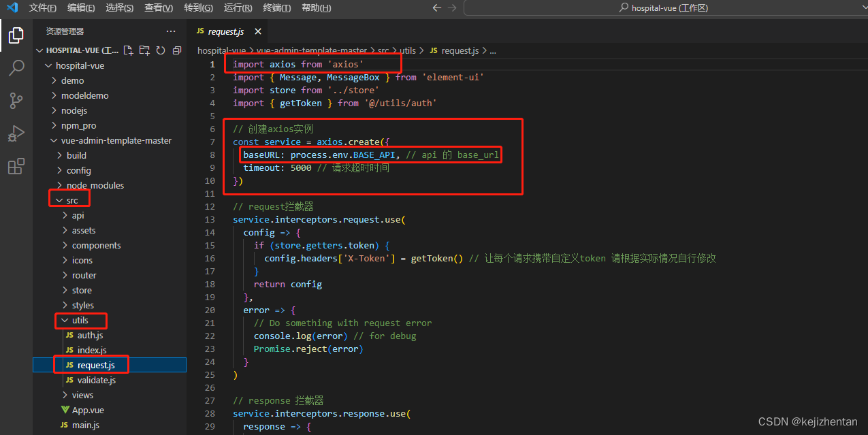868x435 pixels.
Task: Open the 终端(T) menu
Action: click(x=276, y=8)
